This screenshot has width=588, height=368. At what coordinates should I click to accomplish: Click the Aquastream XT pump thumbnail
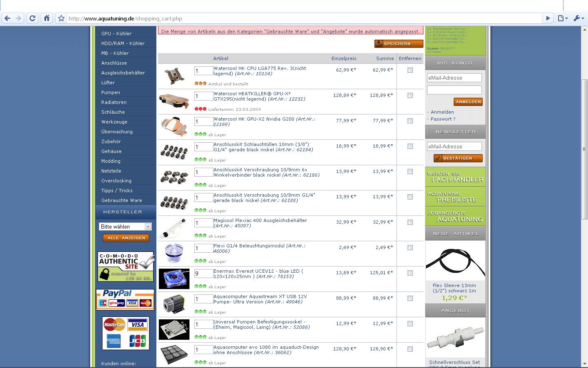174,304
